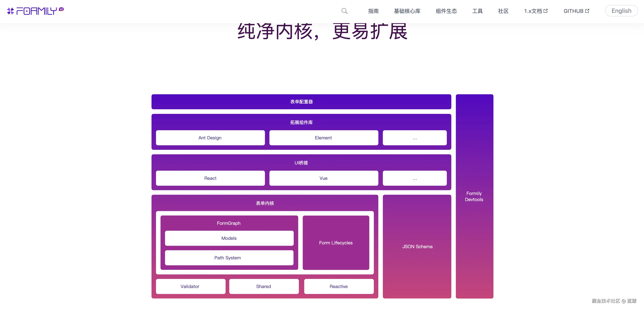Image resolution: width=644 pixels, height=311 pixels.
Task: Click the external-link icon beside 1.x文档
Action: point(546,11)
